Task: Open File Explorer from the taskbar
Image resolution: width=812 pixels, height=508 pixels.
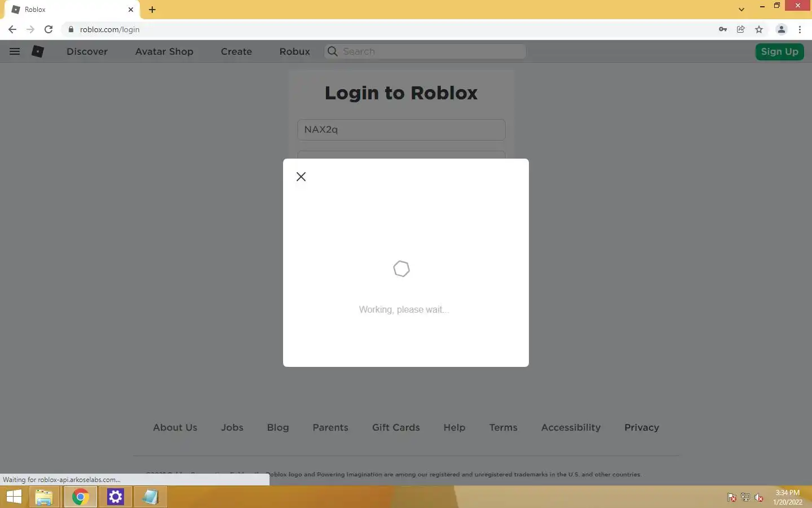Action: click(44, 497)
